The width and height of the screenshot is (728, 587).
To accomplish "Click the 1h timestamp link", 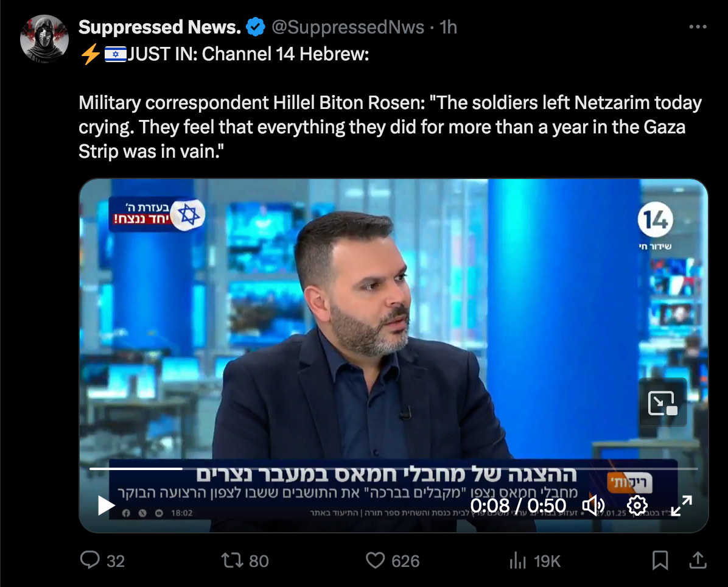I will pyautogui.click(x=449, y=27).
